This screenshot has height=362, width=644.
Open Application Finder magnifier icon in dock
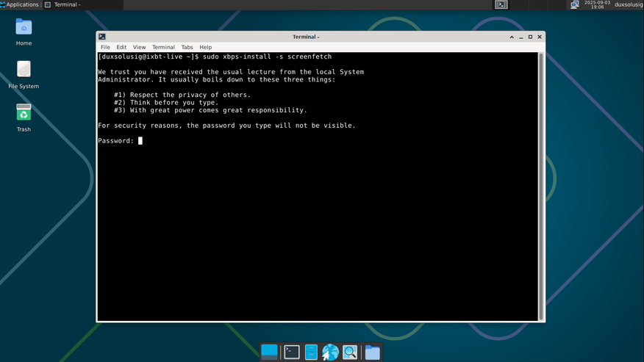[x=350, y=352]
